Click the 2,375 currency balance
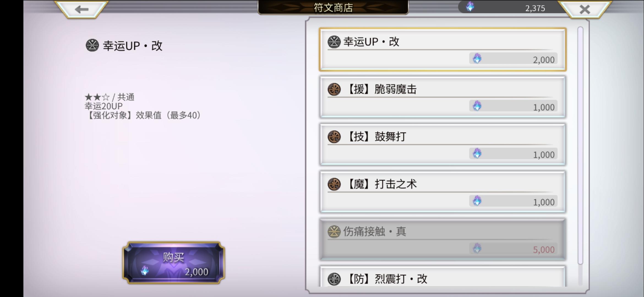 click(535, 8)
